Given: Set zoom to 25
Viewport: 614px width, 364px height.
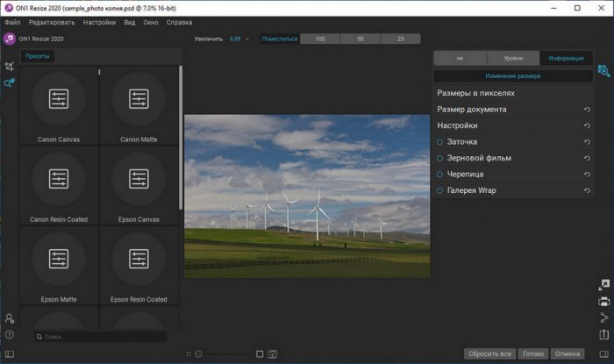Looking at the screenshot, I should (x=401, y=39).
